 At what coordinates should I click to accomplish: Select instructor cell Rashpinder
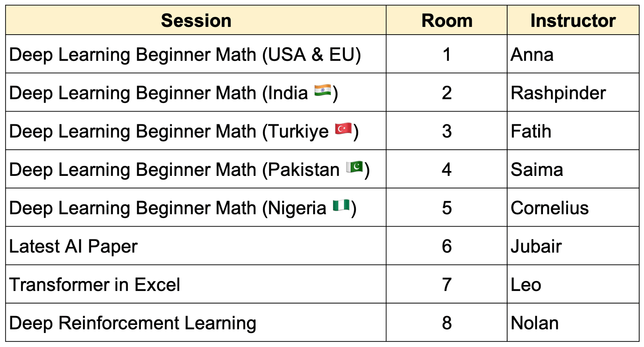[573, 93]
